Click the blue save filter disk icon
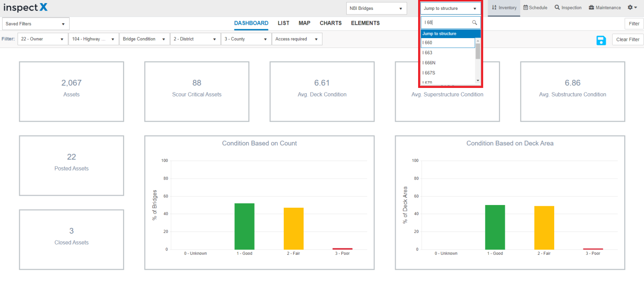The image size is (644, 284). tap(601, 40)
